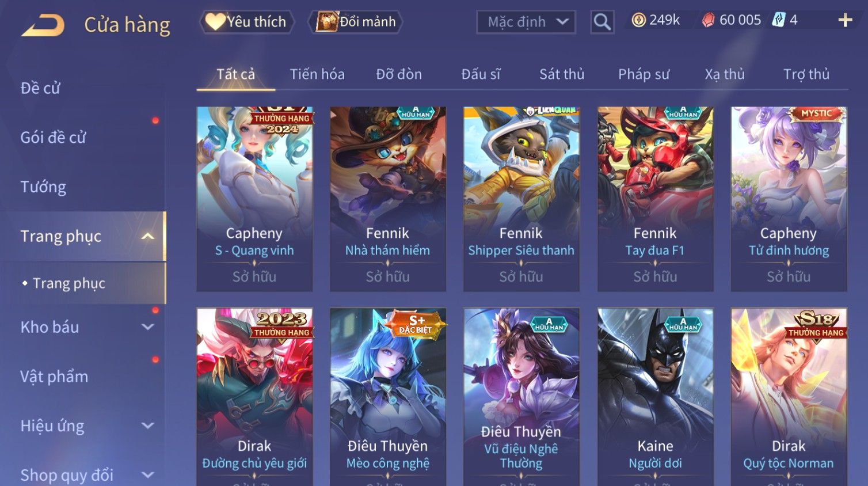Expand the Hiệu ứng sidebar section
Viewport: 868px width, 486px height.
[148, 426]
